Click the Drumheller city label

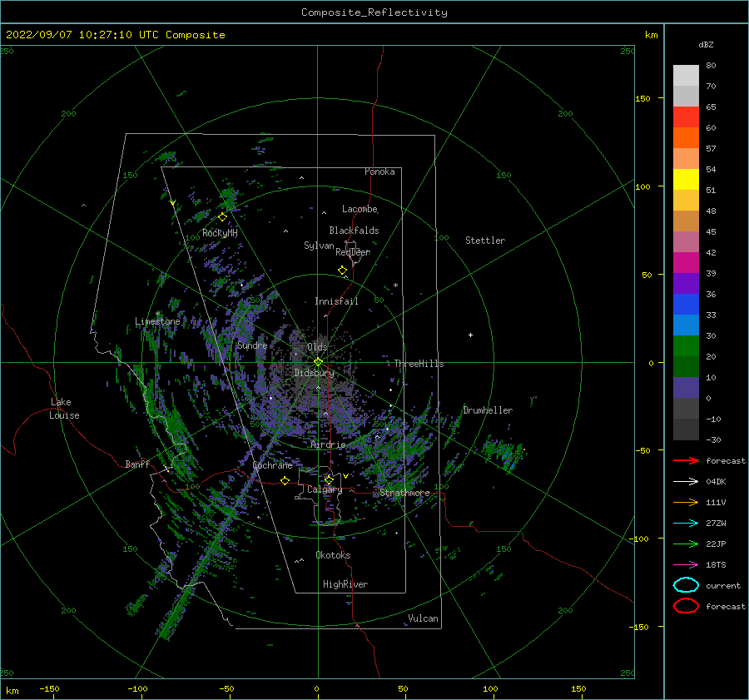tap(488, 410)
